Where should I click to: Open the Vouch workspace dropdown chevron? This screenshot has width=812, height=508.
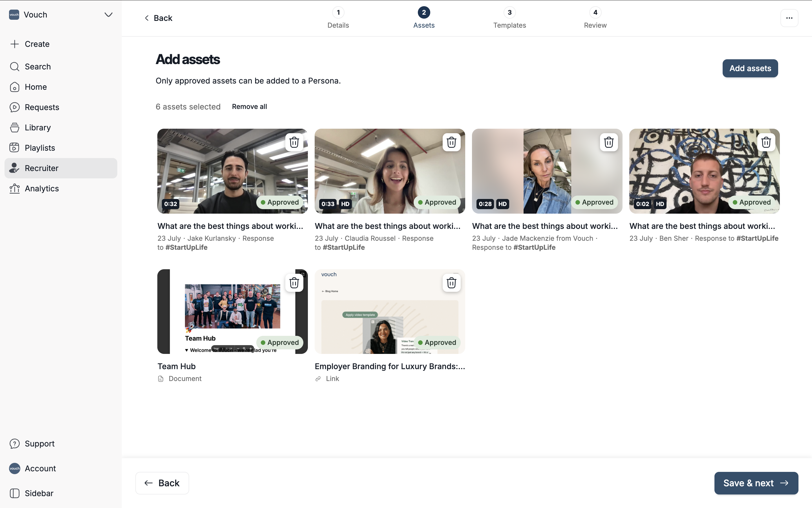(108, 15)
